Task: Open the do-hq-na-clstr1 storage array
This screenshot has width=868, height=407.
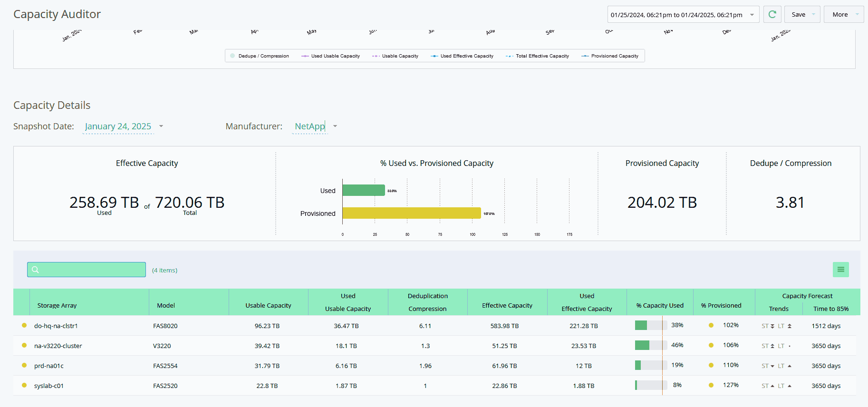Action: point(56,326)
